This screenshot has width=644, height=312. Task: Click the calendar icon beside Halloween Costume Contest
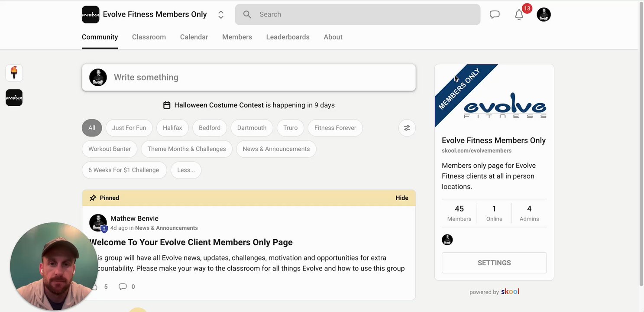167,105
